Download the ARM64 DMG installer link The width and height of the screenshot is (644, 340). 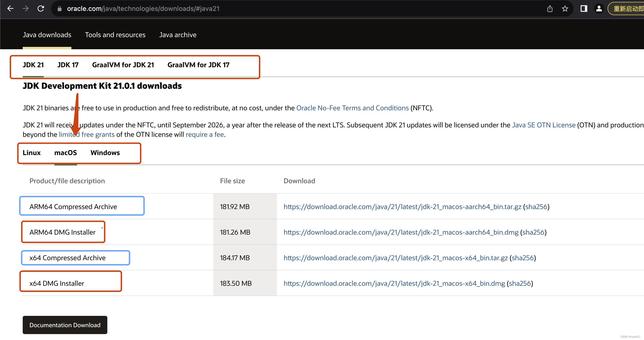tap(401, 232)
